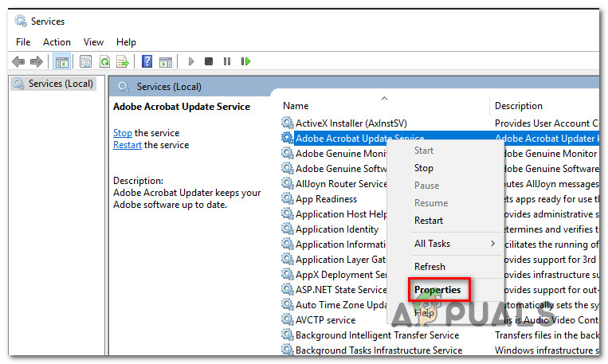Open the File menu
Image resolution: width=608 pixels, height=364 pixels.
[x=23, y=42]
